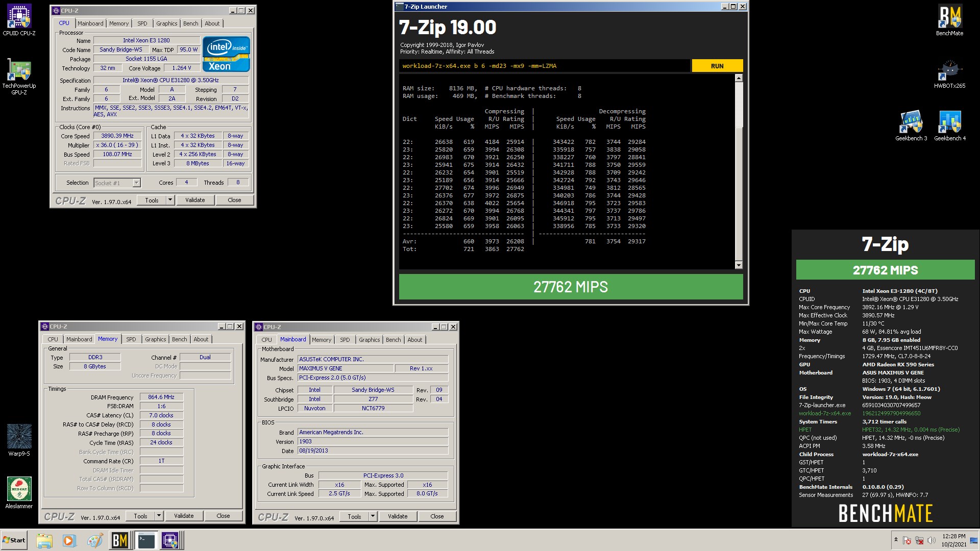Click Validate in Memory CPU-Z window

tap(184, 516)
